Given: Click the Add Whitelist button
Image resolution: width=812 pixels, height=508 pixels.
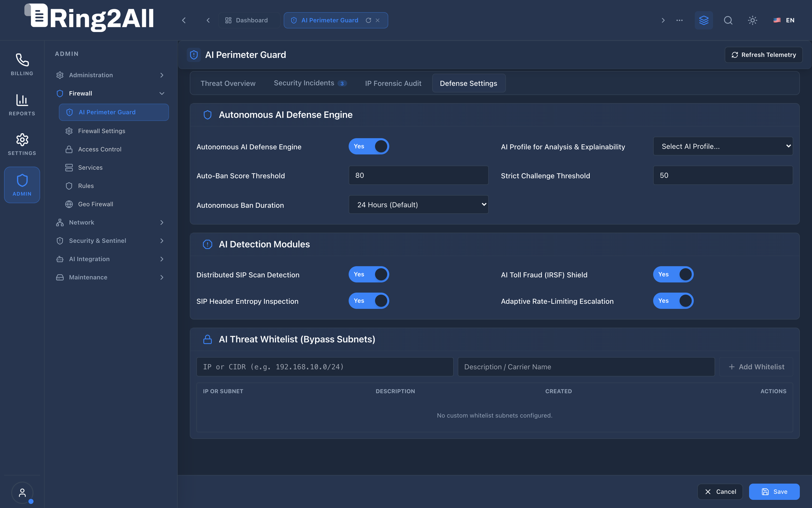Looking at the screenshot, I should coord(756,367).
